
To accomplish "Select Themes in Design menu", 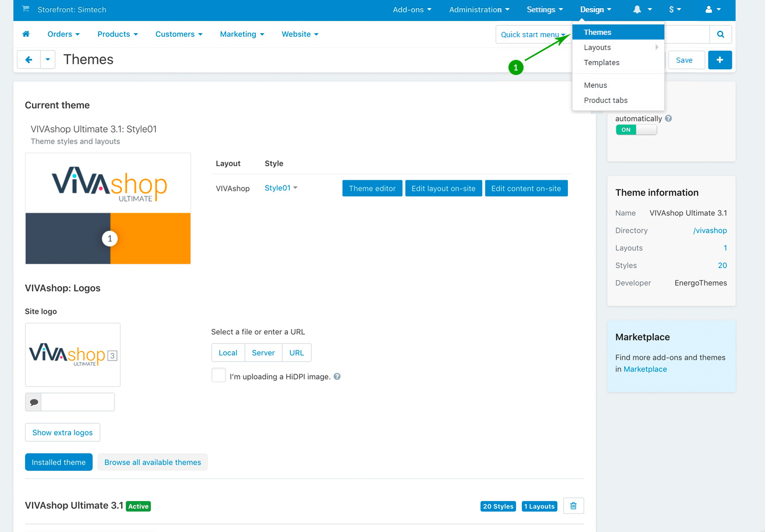I will tap(618, 32).
